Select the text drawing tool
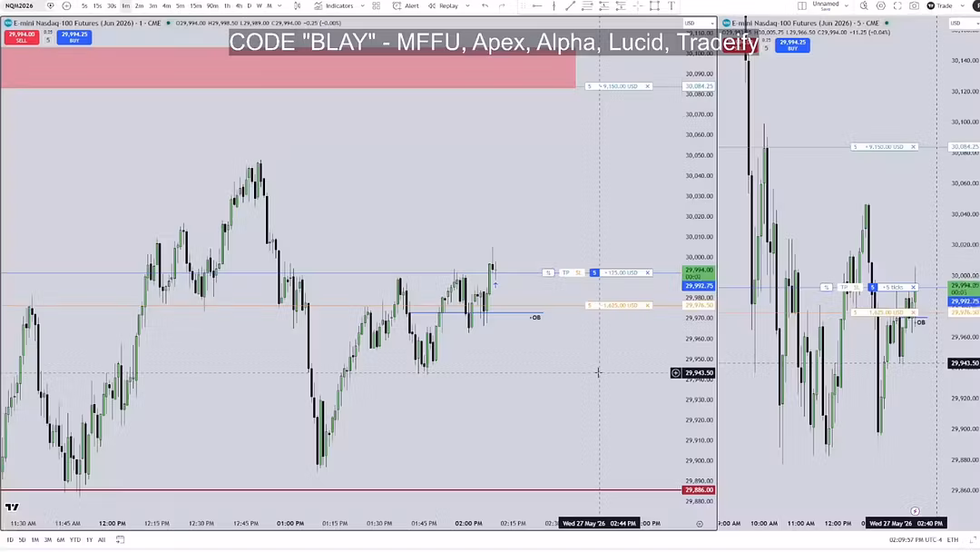Image resolution: width=980 pixels, height=552 pixels. point(671,5)
